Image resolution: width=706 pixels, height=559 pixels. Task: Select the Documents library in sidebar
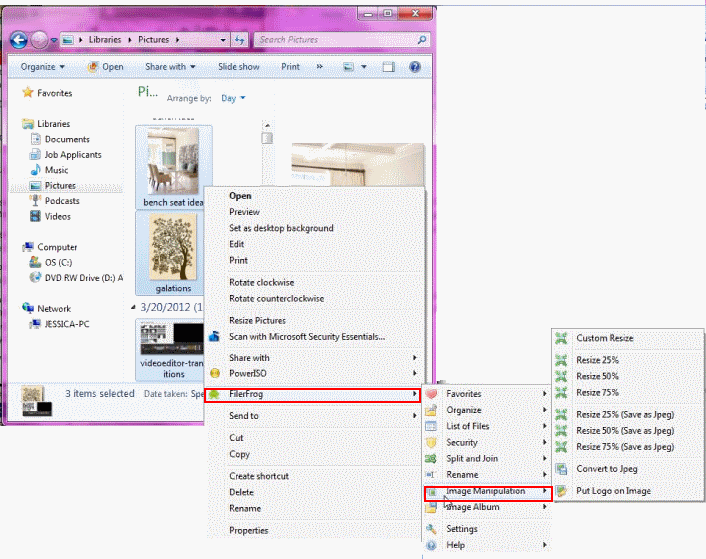67,139
